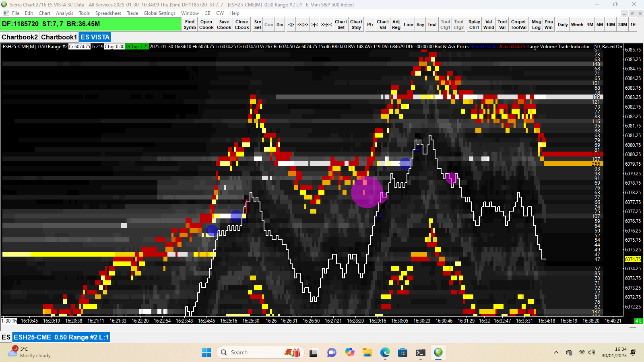
Task: Select the Ray drawing tool
Action: pyautogui.click(x=420, y=25)
